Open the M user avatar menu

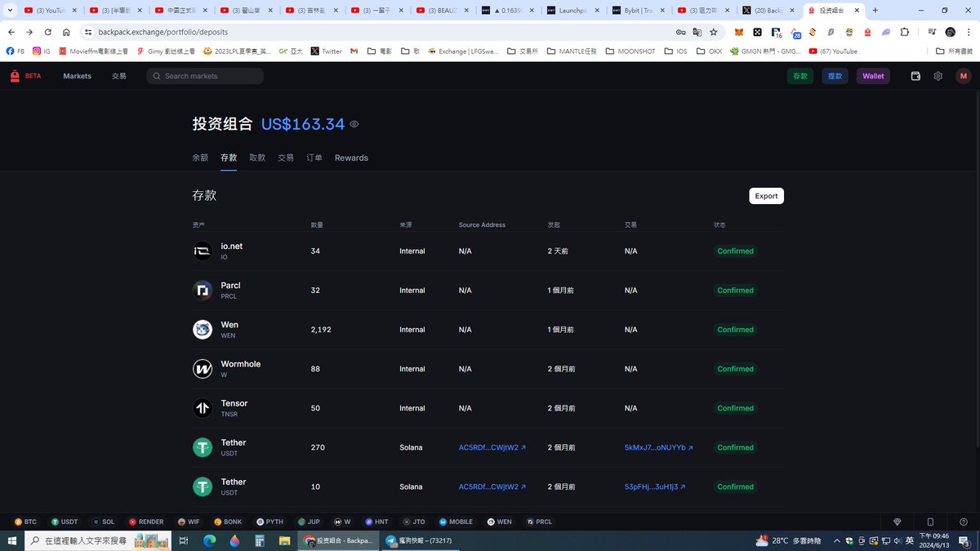point(964,76)
